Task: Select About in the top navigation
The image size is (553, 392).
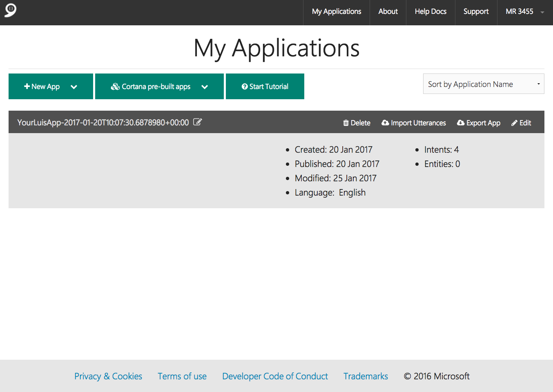Action: coord(388,12)
